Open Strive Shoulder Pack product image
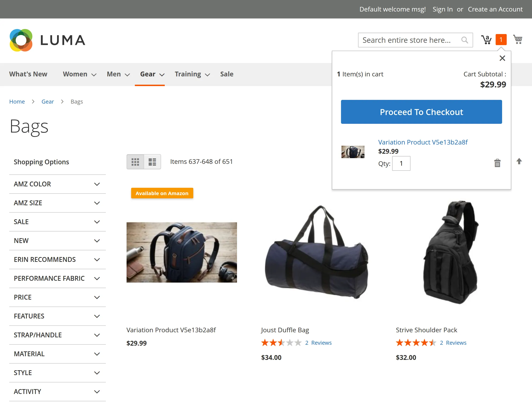Viewport: 532px width, 405px height. click(x=451, y=252)
